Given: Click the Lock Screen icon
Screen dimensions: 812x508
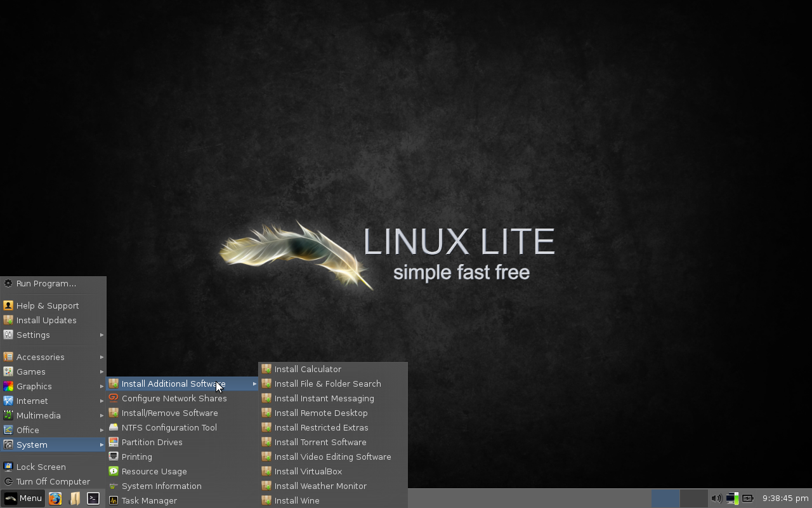Looking at the screenshot, I should pos(8,467).
